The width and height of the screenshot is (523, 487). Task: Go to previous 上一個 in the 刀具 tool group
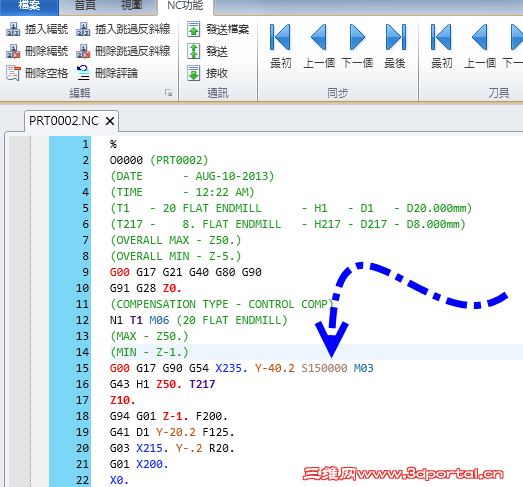point(480,37)
